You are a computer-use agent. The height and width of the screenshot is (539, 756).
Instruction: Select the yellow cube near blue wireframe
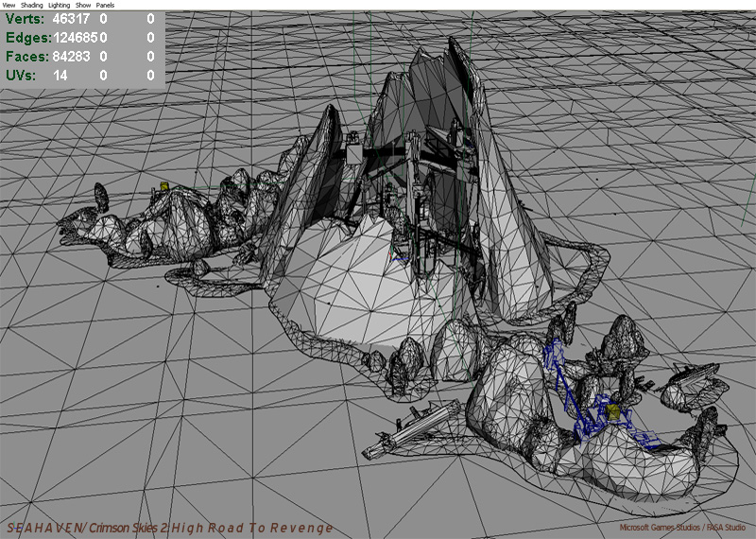tap(613, 411)
